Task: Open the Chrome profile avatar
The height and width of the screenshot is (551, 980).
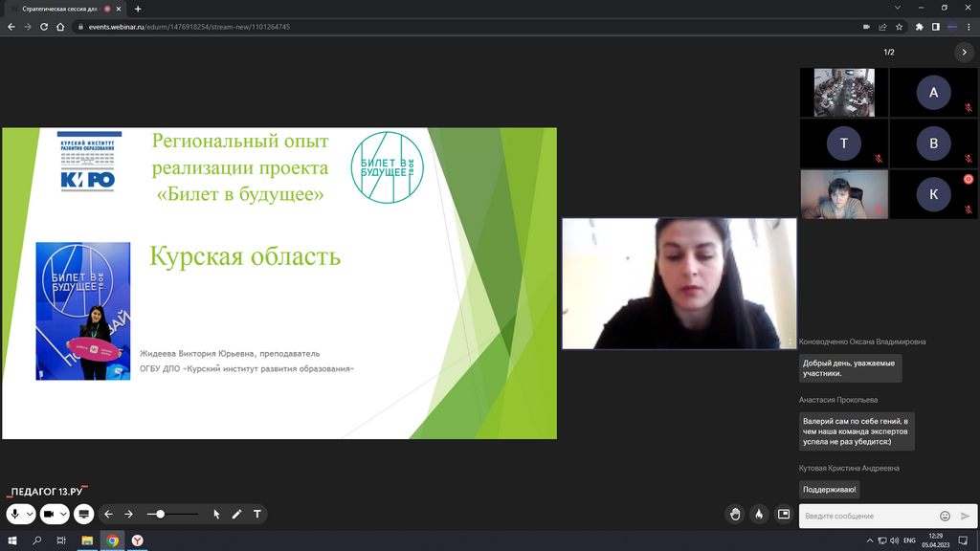Action: 952,27
